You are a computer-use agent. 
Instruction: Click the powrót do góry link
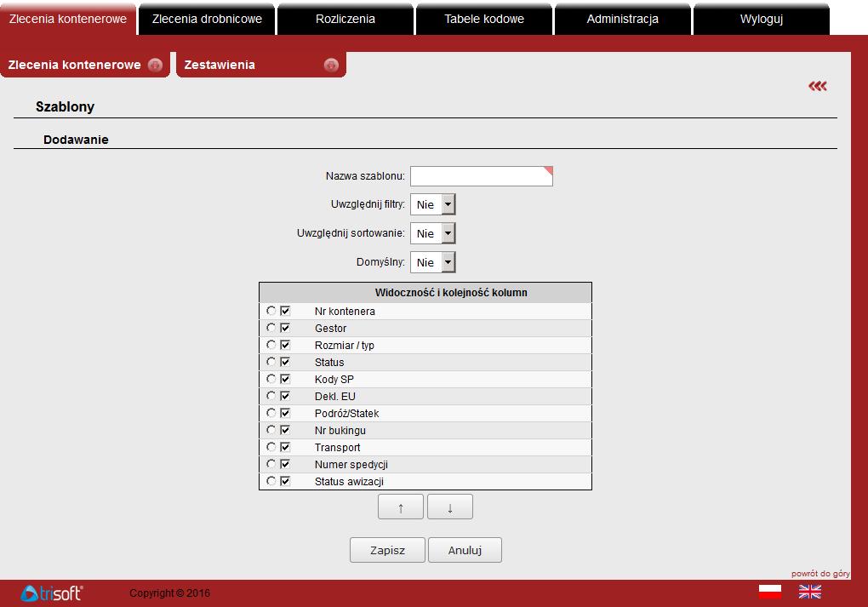[x=820, y=573]
